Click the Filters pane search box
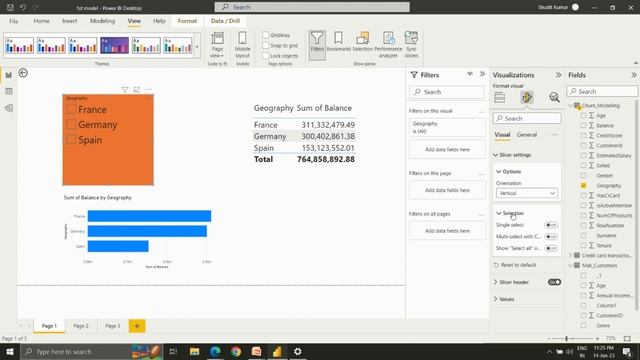640x360 pixels. coord(447,92)
